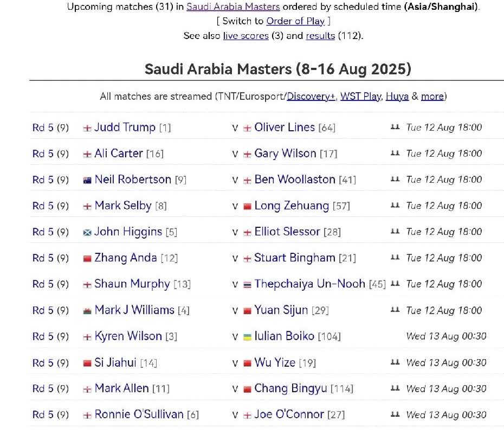Viewport: 504px width, 434px height.
Task: View the results link
Action: [321, 36]
